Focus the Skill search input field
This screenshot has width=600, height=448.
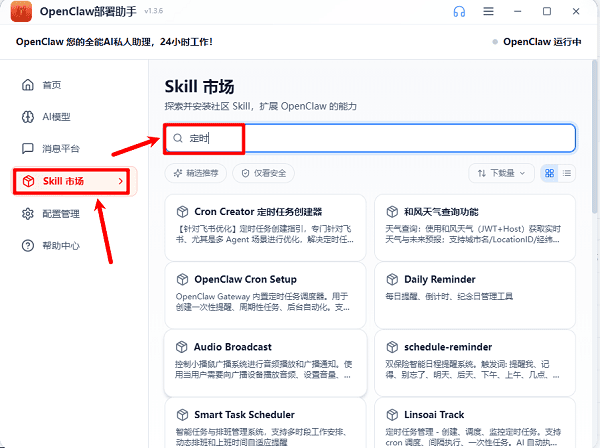tap(370, 138)
